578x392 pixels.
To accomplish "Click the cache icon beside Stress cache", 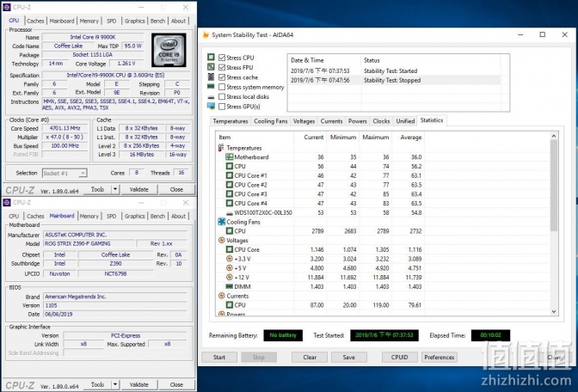I will click(211, 77).
